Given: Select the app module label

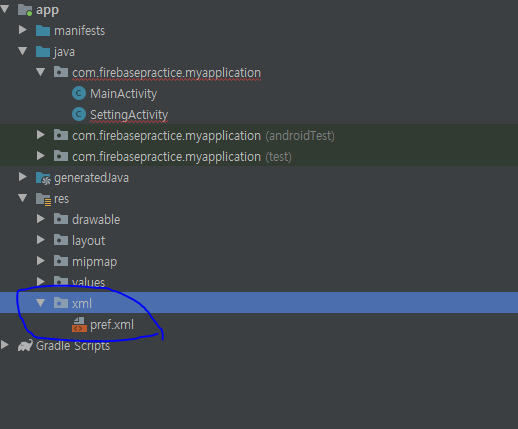Looking at the screenshot, I should click(47, 10).
